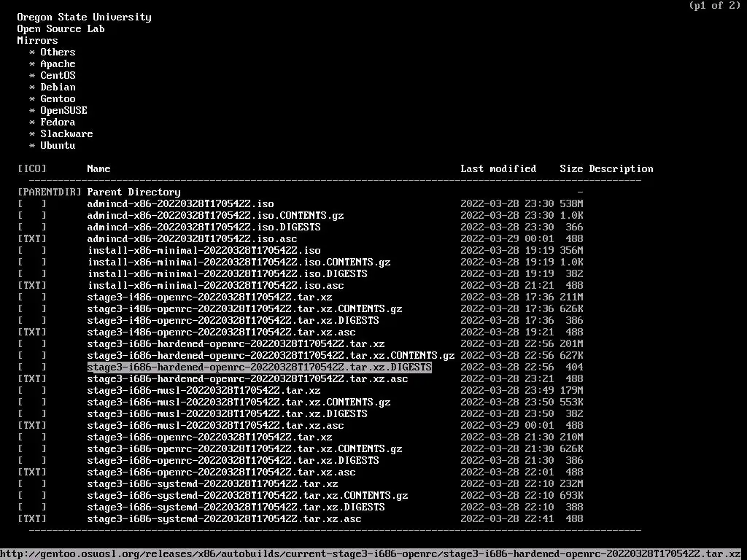Screen dimensions: 747x560
Task: Open admincd-x86 iso.asc signature link
Action: coord(192,238)
